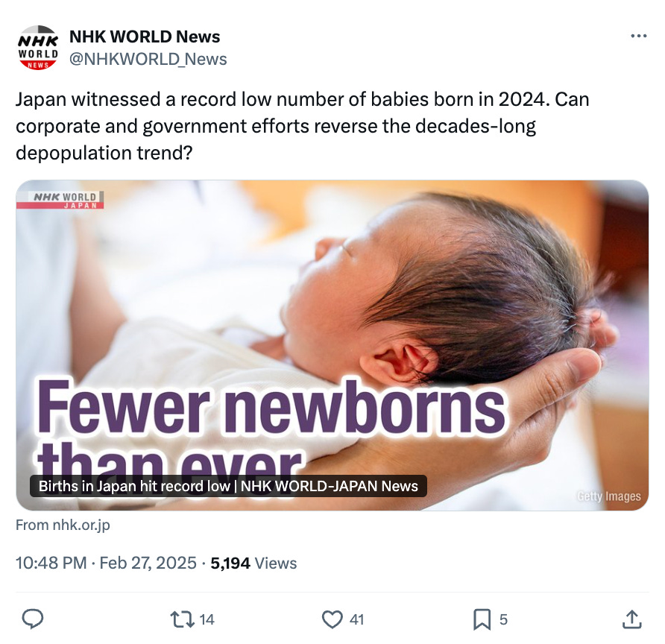Click the tweet text about record low births
Viewport: 665px width, 644px height.
click(303, 126)
